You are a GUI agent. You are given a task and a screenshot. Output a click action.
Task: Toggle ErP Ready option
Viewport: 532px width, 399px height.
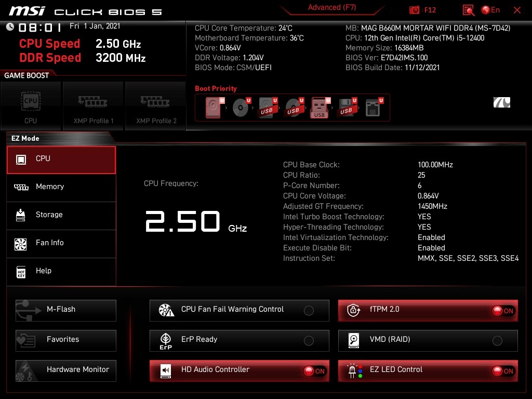[x=239, y=341]
